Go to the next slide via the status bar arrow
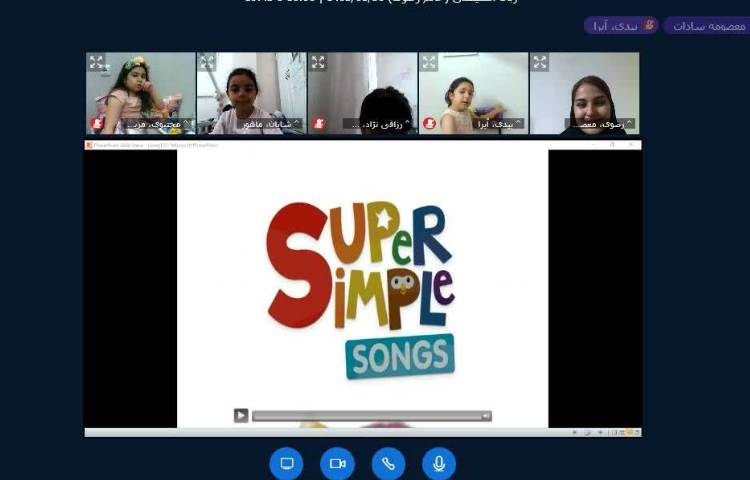Image resolution: width=750 pixels, height=480 pixels. coord(600,433)
